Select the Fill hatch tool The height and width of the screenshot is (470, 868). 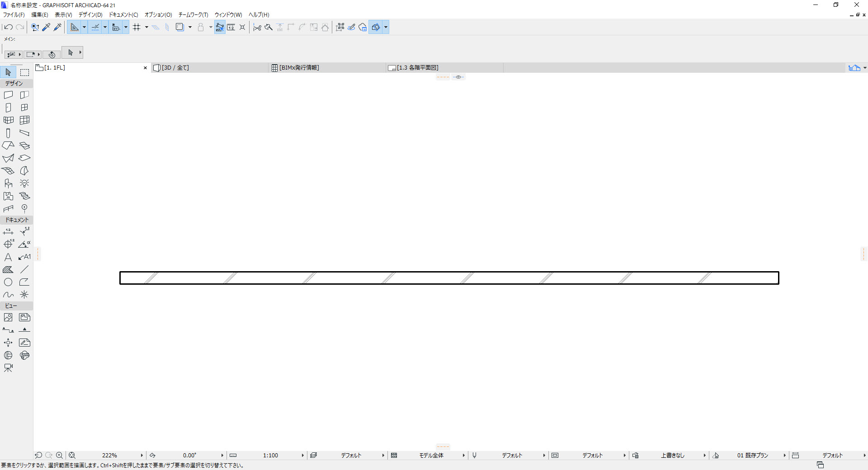(8, 270)
